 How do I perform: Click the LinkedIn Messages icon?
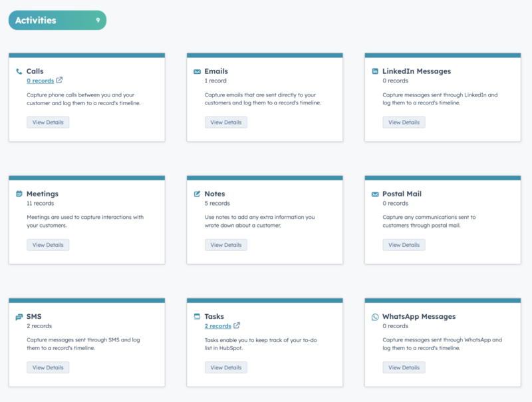point(375,71)
